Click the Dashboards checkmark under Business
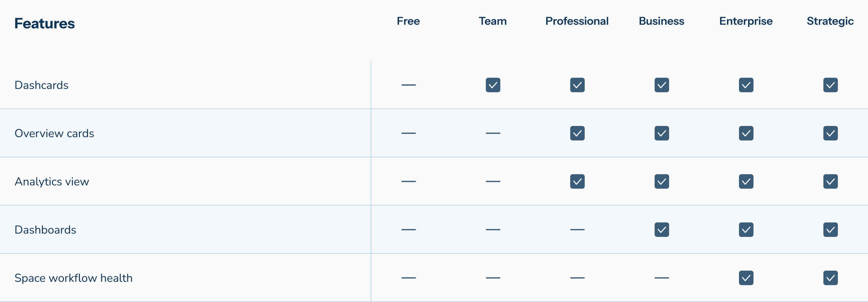This screenshot has width=868, height=302. coord(662,229)
